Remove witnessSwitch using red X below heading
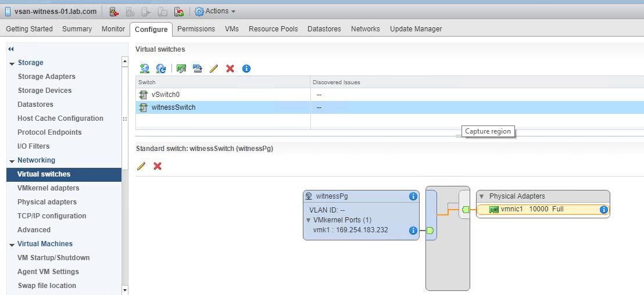644x295 pixels. [x=158, y=166]
